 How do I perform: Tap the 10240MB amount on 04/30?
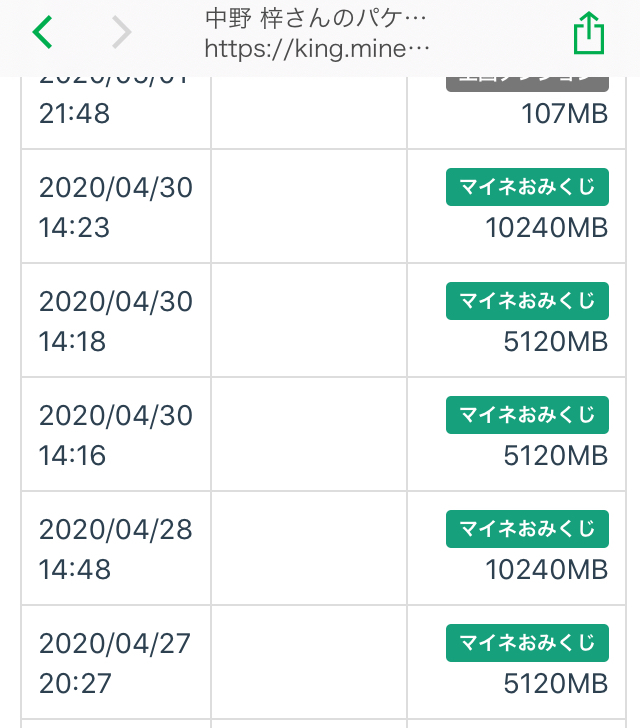tap(547, 228)
